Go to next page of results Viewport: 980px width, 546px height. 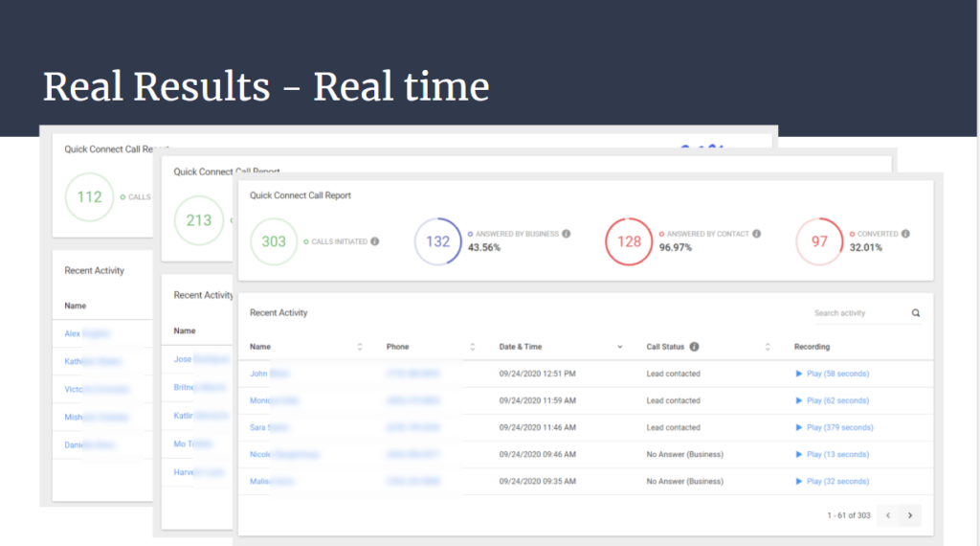pyautogui.click(x=910, y=515)
